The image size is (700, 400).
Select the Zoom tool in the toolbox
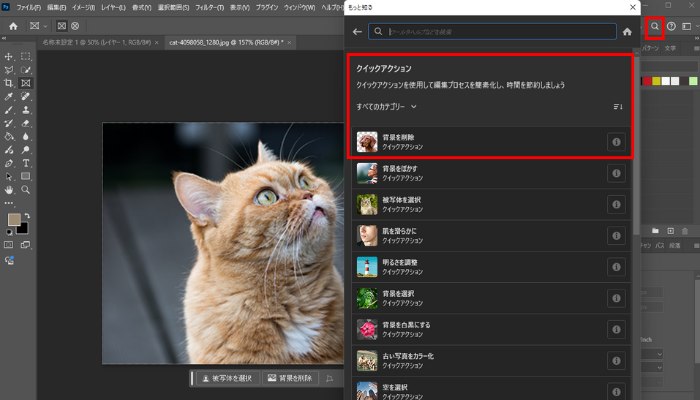[x=26, y=190]
